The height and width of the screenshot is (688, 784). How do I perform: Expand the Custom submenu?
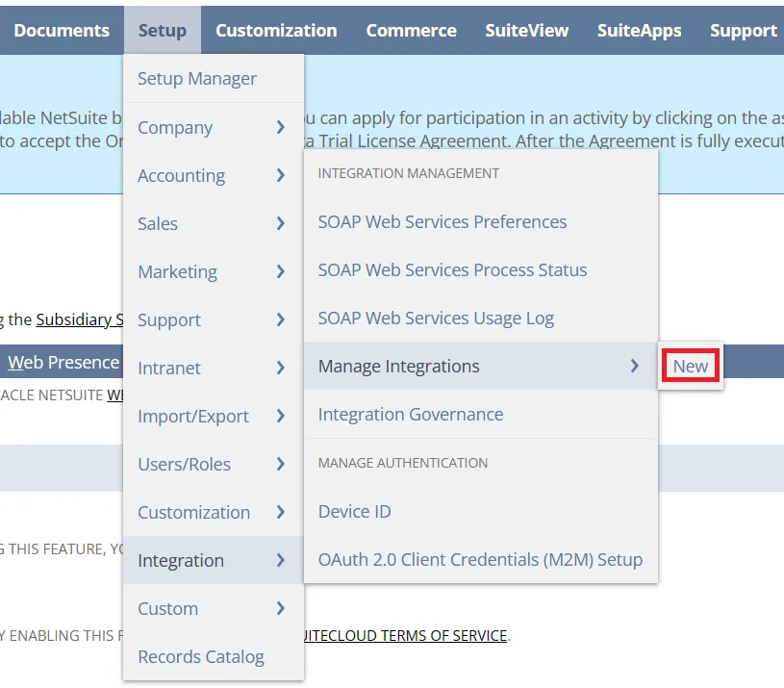tap(214, 608)
